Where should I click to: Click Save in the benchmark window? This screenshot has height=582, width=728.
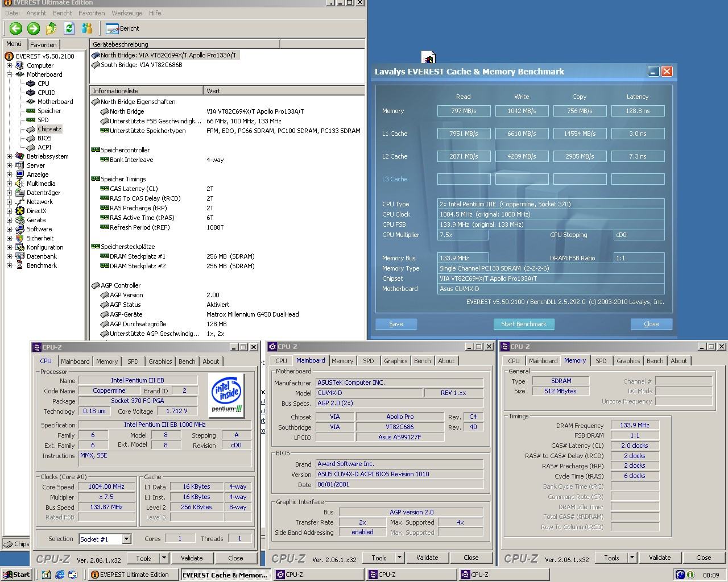click(x=396, y=324)
